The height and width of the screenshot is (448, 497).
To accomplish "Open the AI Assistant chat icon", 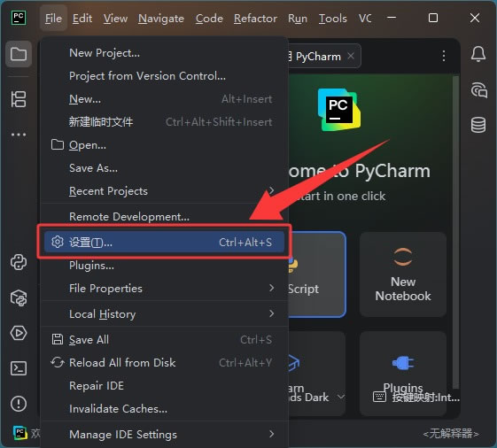I will [x=478, y=90].
